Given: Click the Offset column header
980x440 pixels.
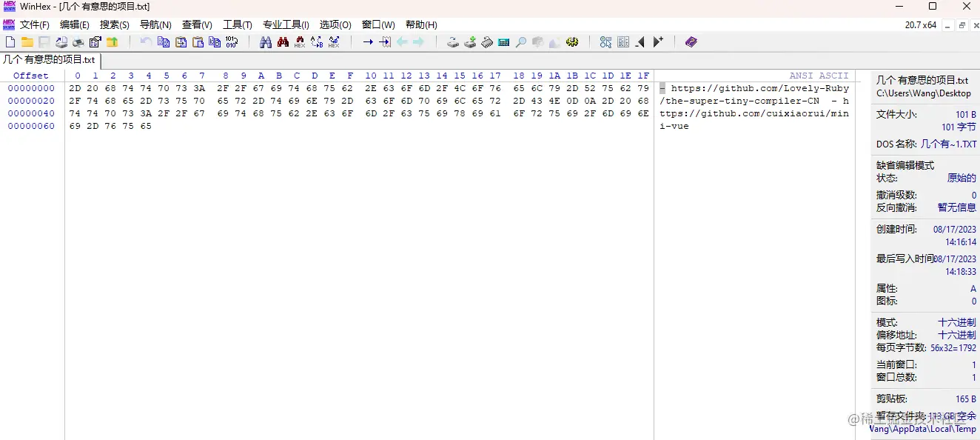Looking at the screenshot, I should tap(31, 76).
